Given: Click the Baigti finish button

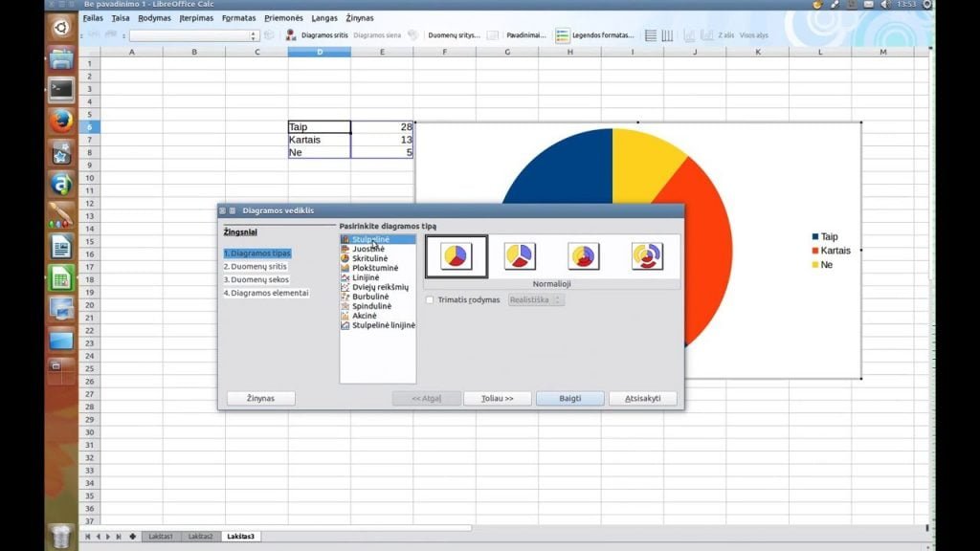Looking at the screenshot, I should coord(570,398).
